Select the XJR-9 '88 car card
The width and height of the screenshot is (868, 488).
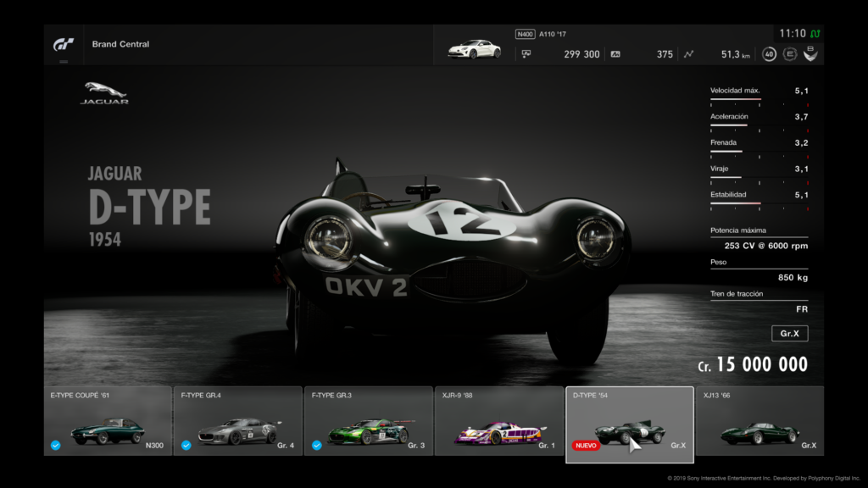tap(499, 421)
